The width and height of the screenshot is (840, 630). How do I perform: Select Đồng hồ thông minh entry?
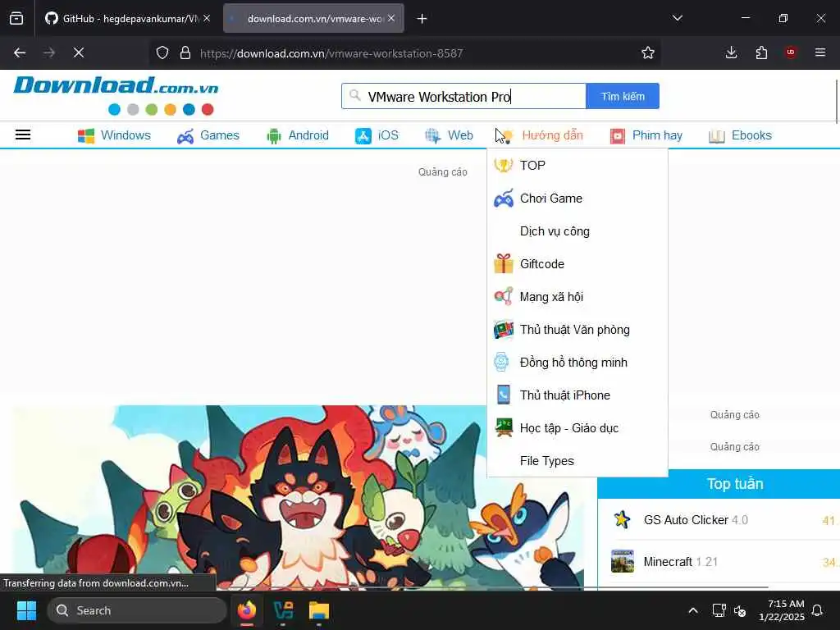point(577,362)
